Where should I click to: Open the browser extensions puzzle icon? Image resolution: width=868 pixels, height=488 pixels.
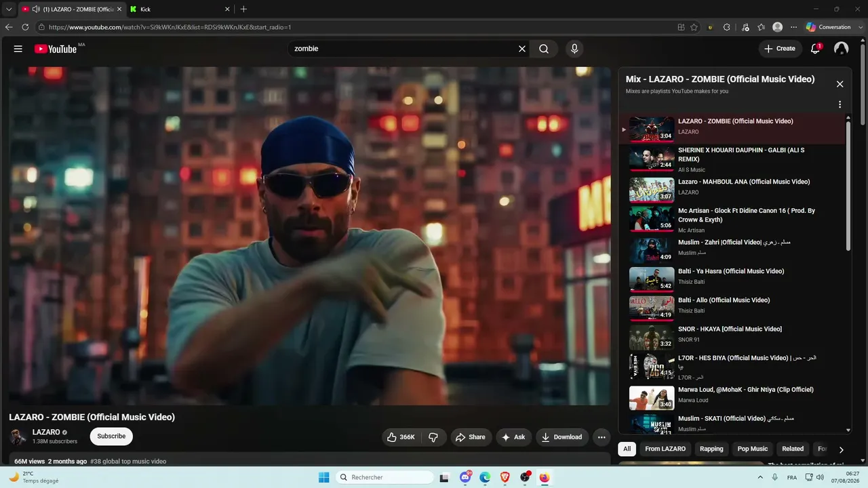pos(726,27)
